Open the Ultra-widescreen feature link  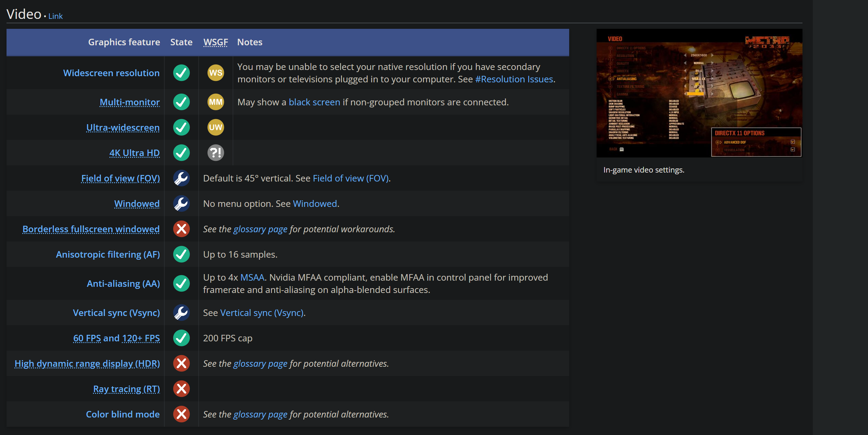pos(123,127)
